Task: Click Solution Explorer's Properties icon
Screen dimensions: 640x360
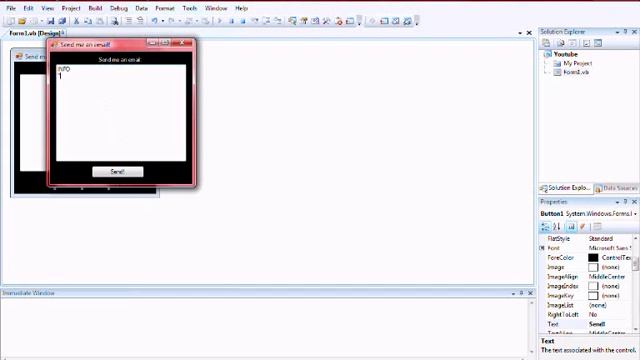Action: coord(546,43)
